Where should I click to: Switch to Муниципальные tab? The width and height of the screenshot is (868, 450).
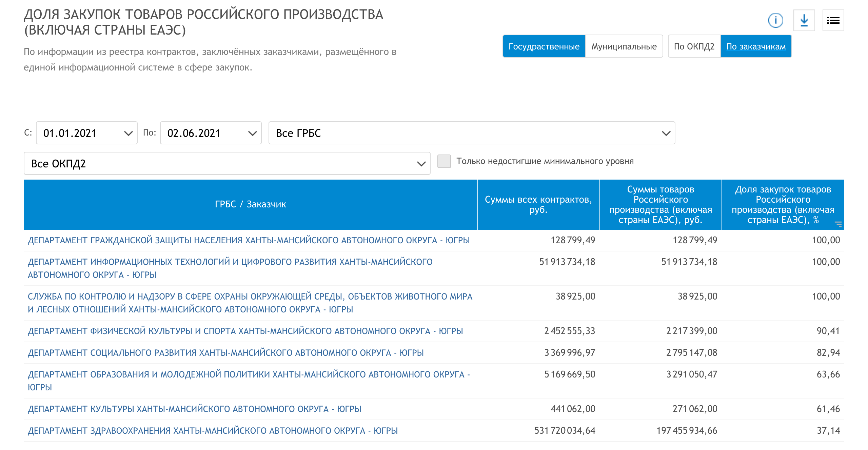pyautogui.click(x=624, y=46)
